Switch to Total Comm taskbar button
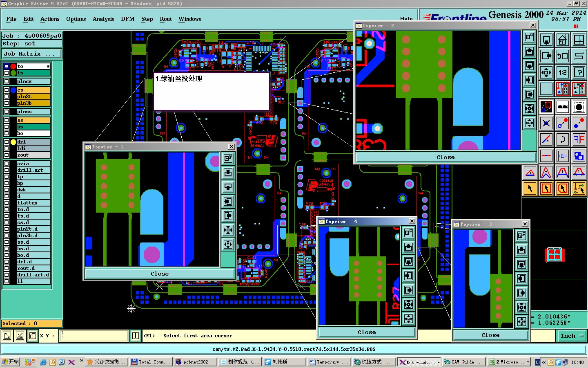 pos(150,362)
